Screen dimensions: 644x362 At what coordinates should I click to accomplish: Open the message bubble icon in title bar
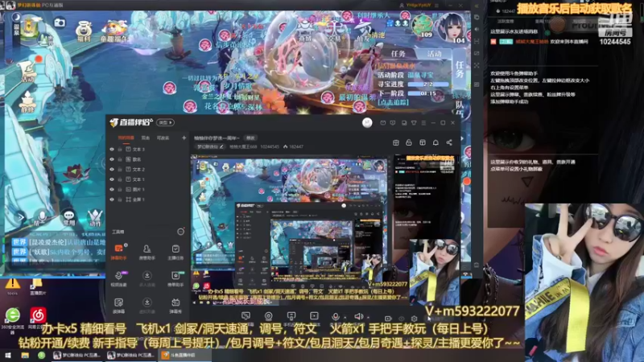[393, 123]
